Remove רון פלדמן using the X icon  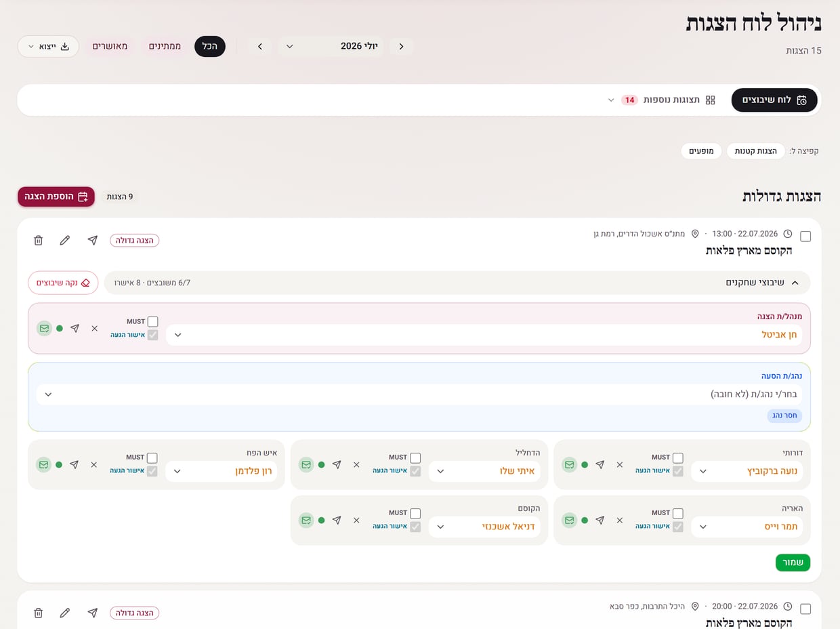pos(94,465)
